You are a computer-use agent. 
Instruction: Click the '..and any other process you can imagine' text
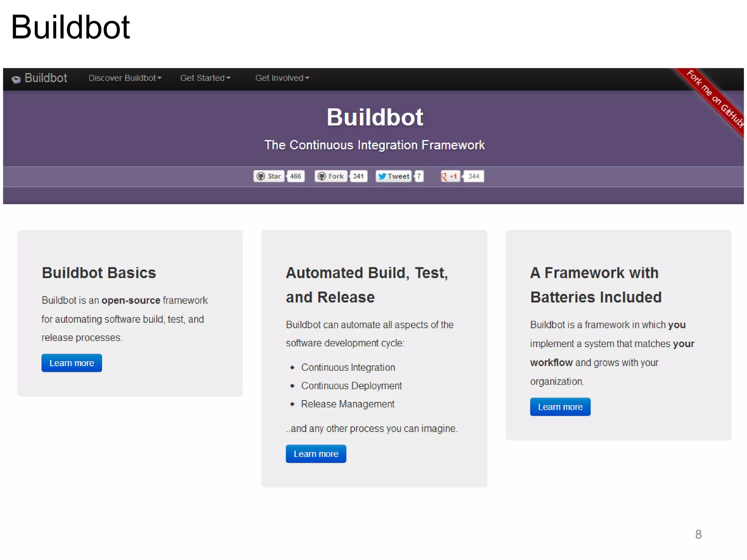coord(372,428)
